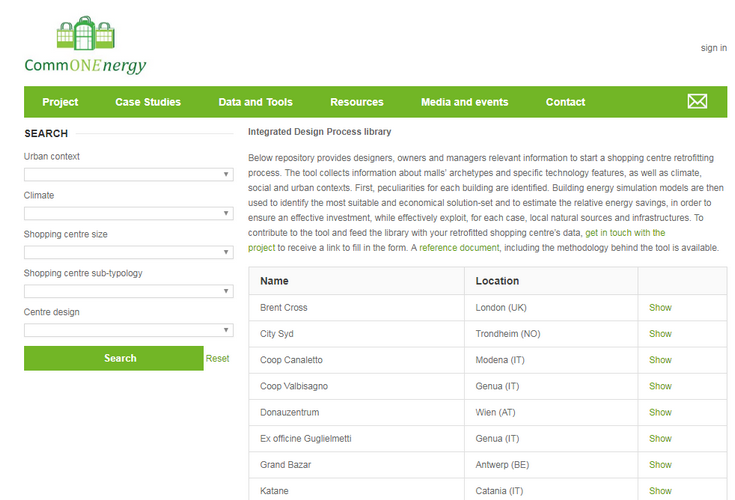Follow the 'get in touch with the project' link
The width and height of the screenshot is (735, 500).
coord(625,233)
